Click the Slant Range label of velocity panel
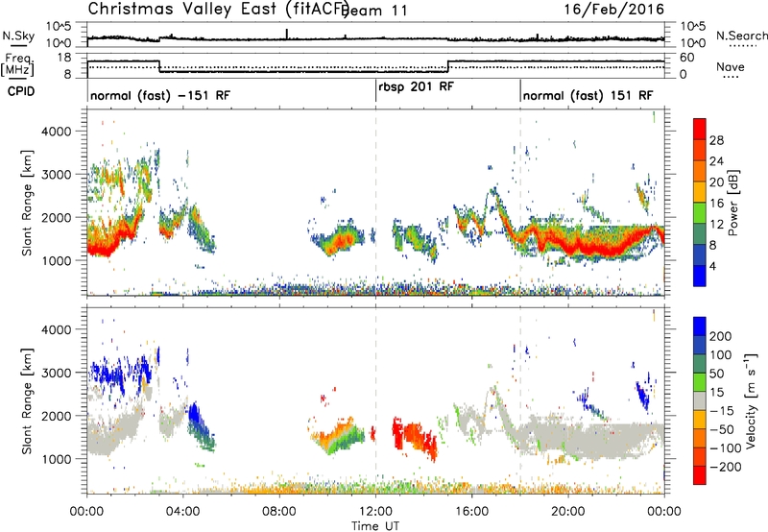The height and width of the screenshot is (532, 768). [x=27, y=400]
